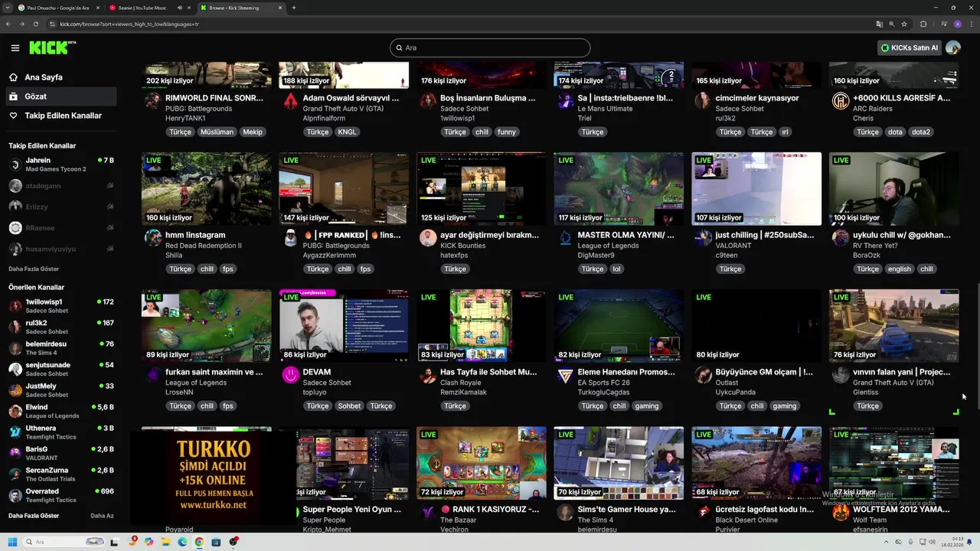Open a new browser tab
Viewport: 980px width, 551px height.
[294, 8]
